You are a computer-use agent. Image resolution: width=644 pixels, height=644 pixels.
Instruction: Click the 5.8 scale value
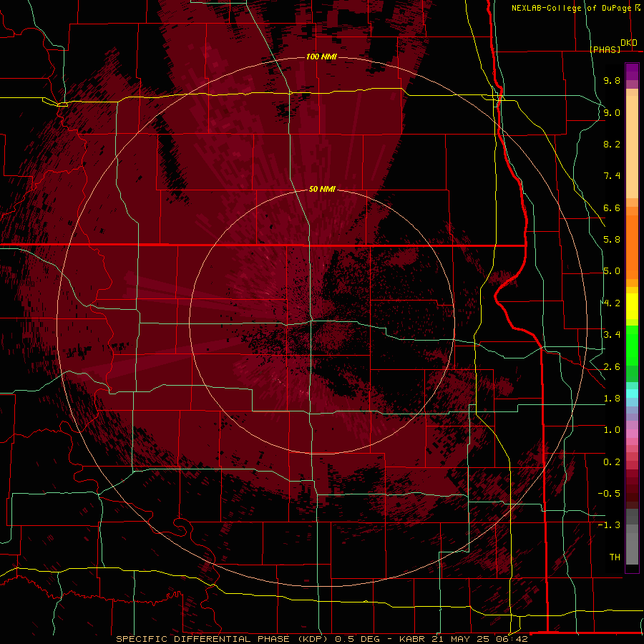pyautogui.click(x=612, y=240)
